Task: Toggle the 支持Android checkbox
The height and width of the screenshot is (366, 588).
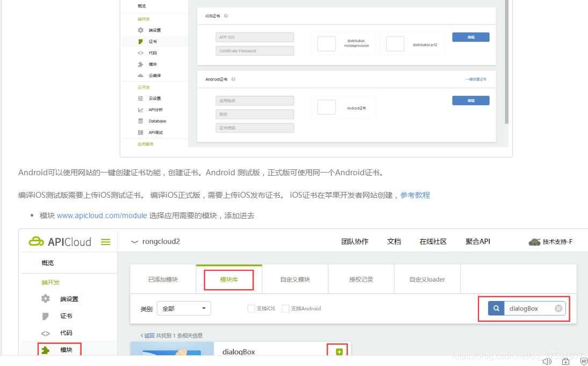Action: [285, 308]
